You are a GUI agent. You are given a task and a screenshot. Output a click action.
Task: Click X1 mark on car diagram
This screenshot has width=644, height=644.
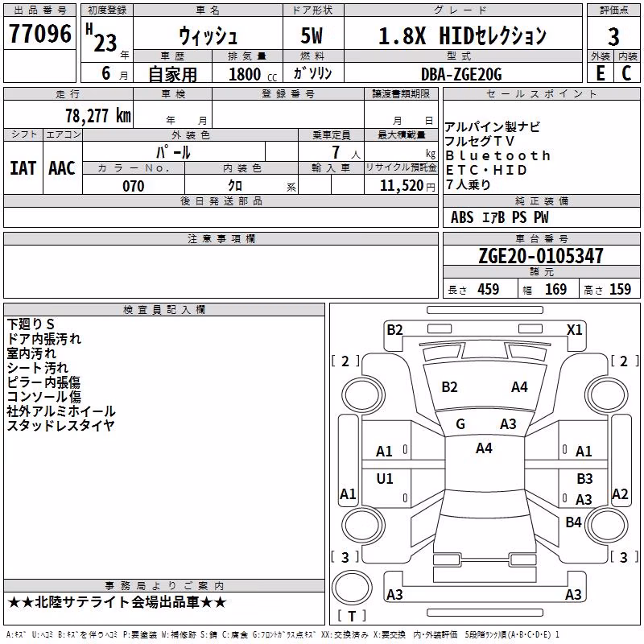[575, 330]
